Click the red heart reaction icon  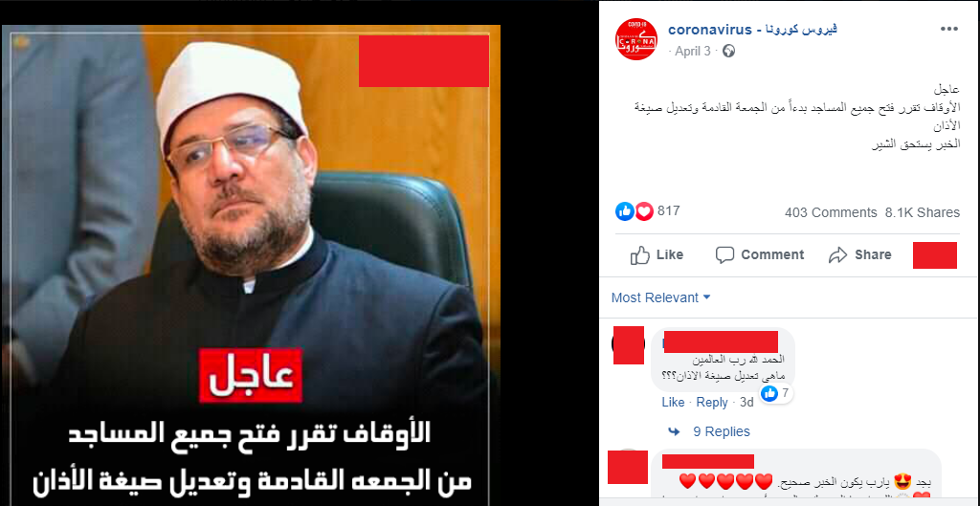click(x=644, y=211)
